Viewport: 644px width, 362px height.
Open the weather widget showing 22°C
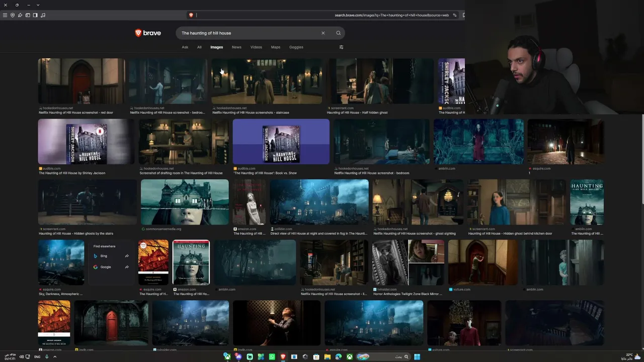[631, 356]
